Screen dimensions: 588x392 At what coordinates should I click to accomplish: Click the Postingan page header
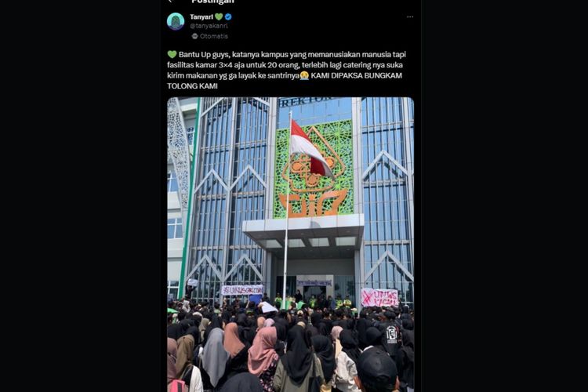pyautogui.click(x=212, y=2)
